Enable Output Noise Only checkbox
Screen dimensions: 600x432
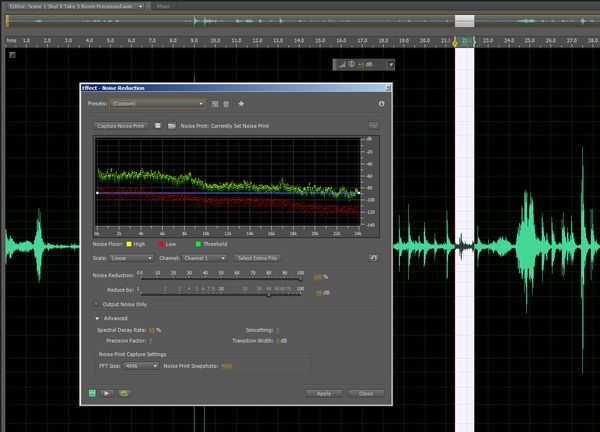[x=96, y=304]
